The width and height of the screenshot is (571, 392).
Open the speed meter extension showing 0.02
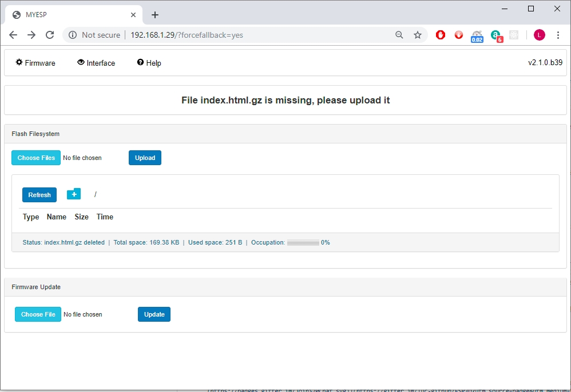477,35
